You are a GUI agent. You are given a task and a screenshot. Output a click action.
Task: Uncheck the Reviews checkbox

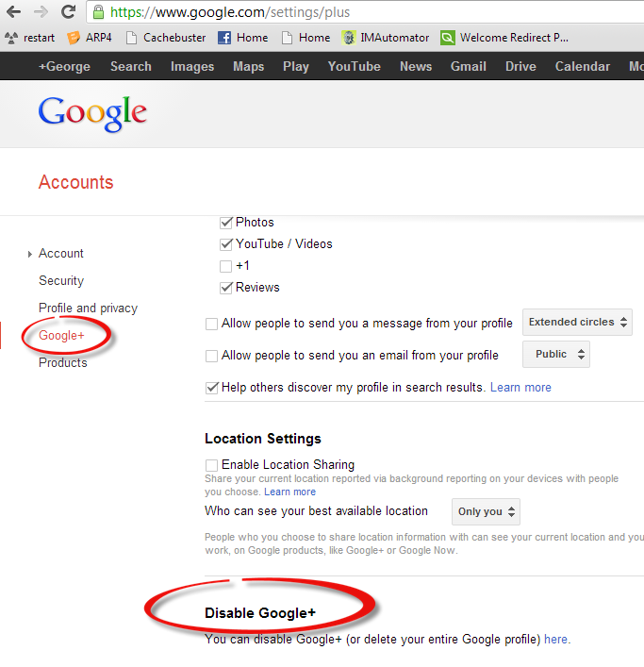click(x=225, y=288)
